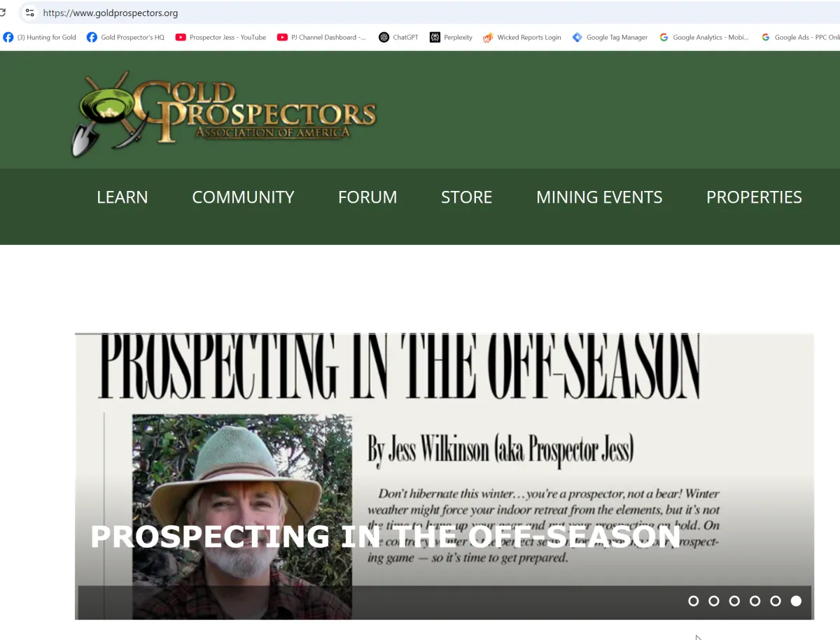Screen dimensions: 840x640
Task: Open the Google Analytics bookmark
Action: click(x=704, y=37)
